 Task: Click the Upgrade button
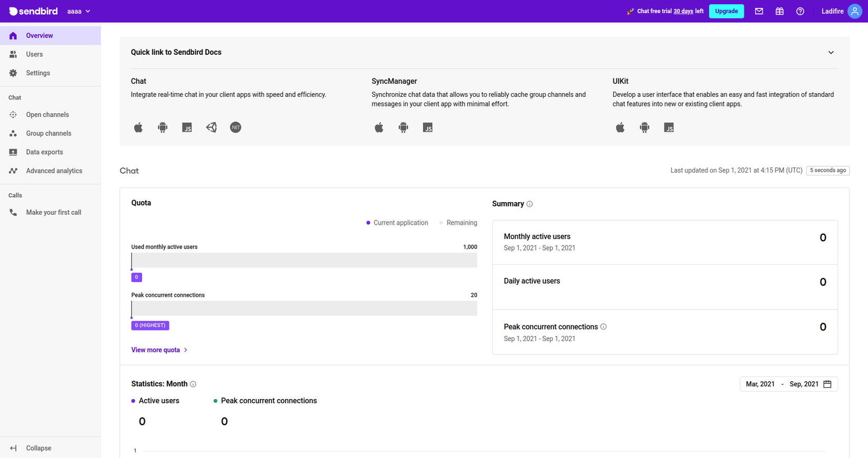(x=726, y=11)
